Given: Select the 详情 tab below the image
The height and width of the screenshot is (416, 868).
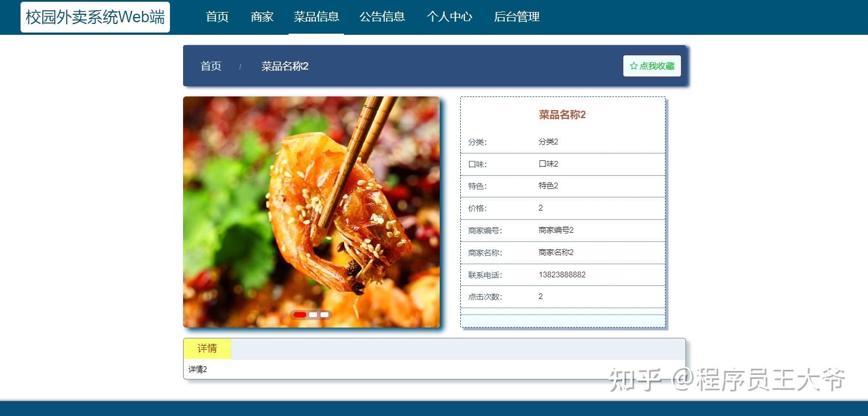Looking at the screenshot, I should 206,348.
